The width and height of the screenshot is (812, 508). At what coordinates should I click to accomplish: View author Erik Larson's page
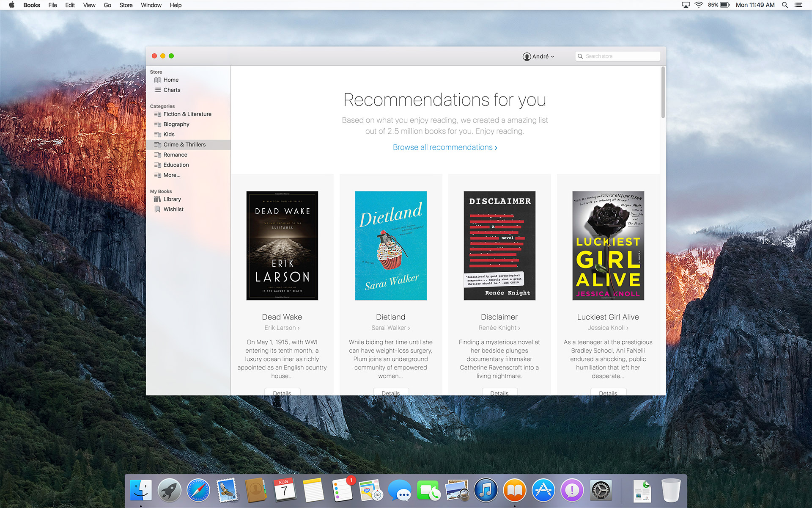pyautogui.click(x=282, y=328)
